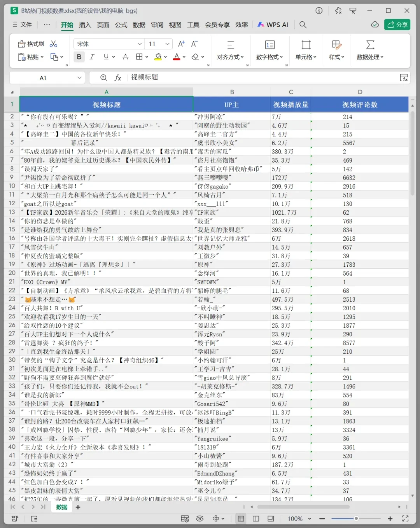420x528 pixels.
Task: Click the select-all corner triangle
Action: point(12,92)
